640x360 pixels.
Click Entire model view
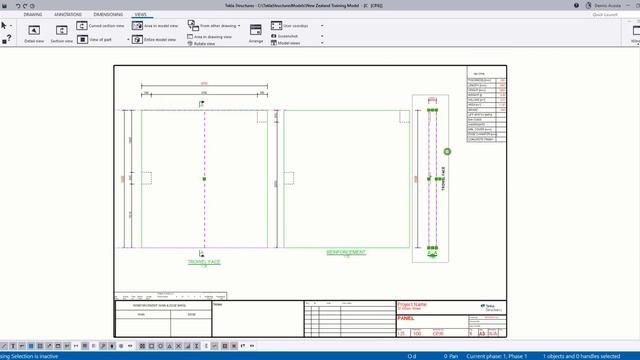pos(154,40)
